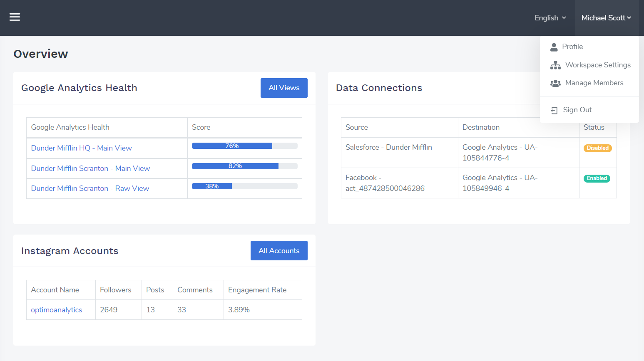The height and width of the screenshot is (361, 644).
Task: Click the 82% score progress bar
Action: coord(245,166)
